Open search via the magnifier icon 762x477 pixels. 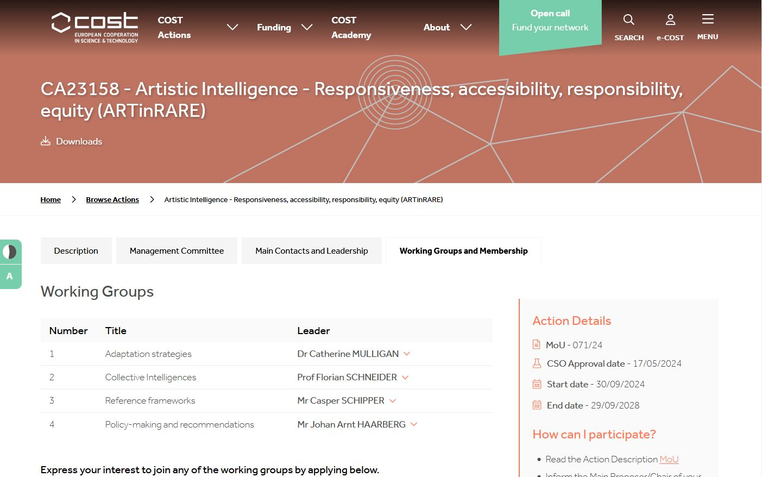coord(628,19)
